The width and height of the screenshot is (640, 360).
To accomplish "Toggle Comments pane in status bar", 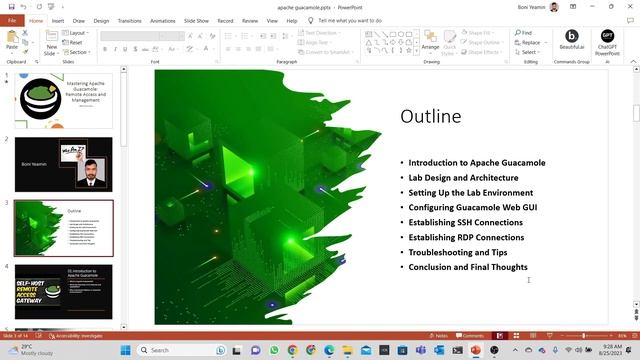I will (x=470, y=336).
